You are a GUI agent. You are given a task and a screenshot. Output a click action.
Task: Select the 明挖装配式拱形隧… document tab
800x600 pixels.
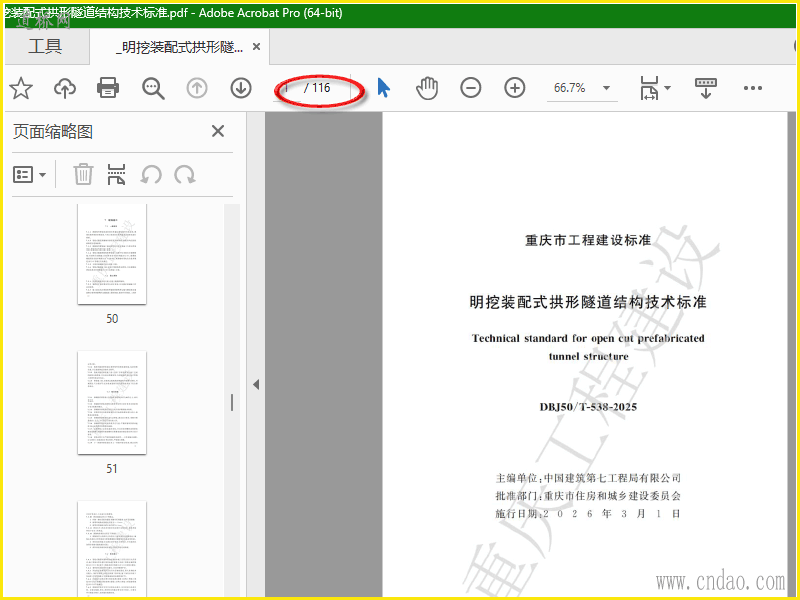click(x=180, y=47)
